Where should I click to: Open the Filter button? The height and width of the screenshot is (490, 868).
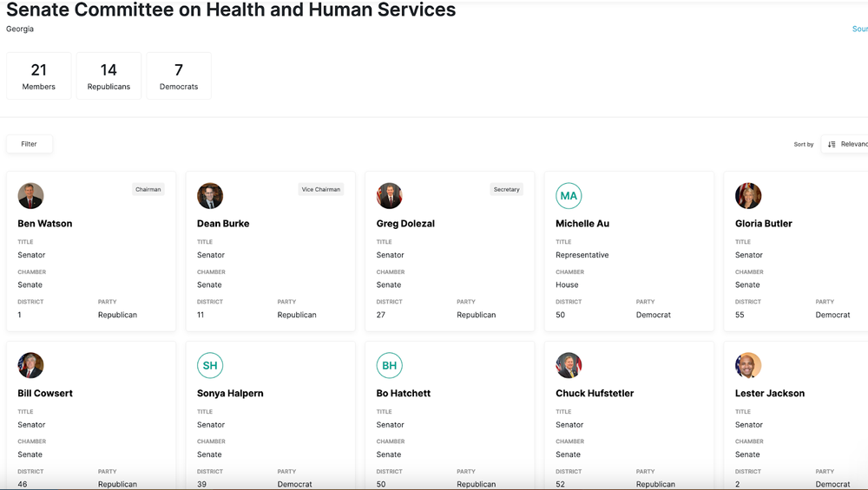[30, 144]
